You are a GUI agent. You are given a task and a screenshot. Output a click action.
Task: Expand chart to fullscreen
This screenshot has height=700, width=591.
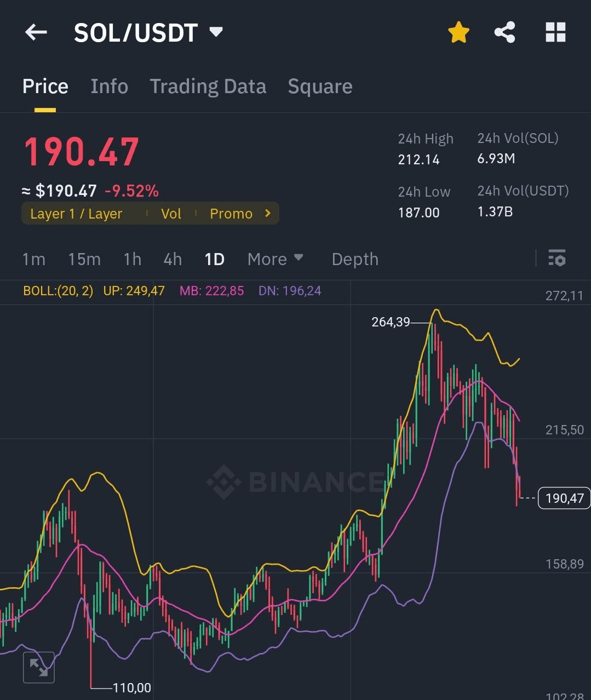39,667
